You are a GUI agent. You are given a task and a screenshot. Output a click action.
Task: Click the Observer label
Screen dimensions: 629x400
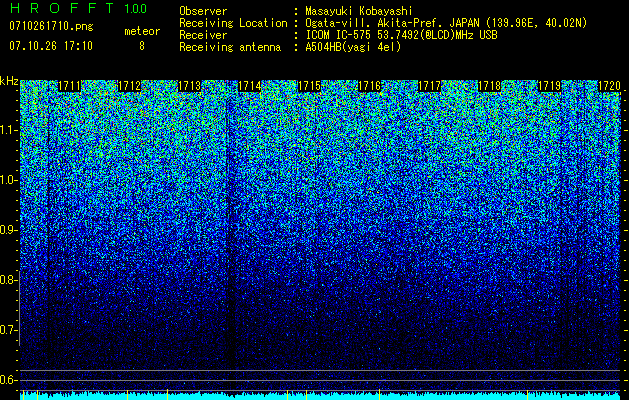point(203,11)
